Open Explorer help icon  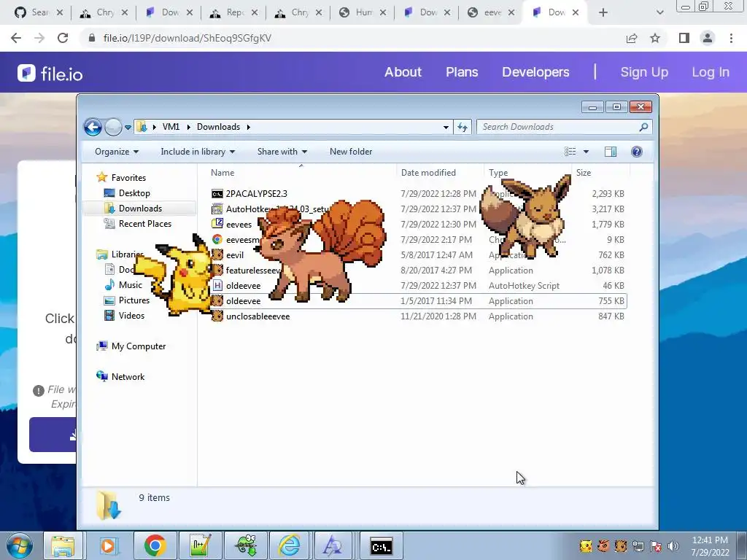click(x=636, y=152)
